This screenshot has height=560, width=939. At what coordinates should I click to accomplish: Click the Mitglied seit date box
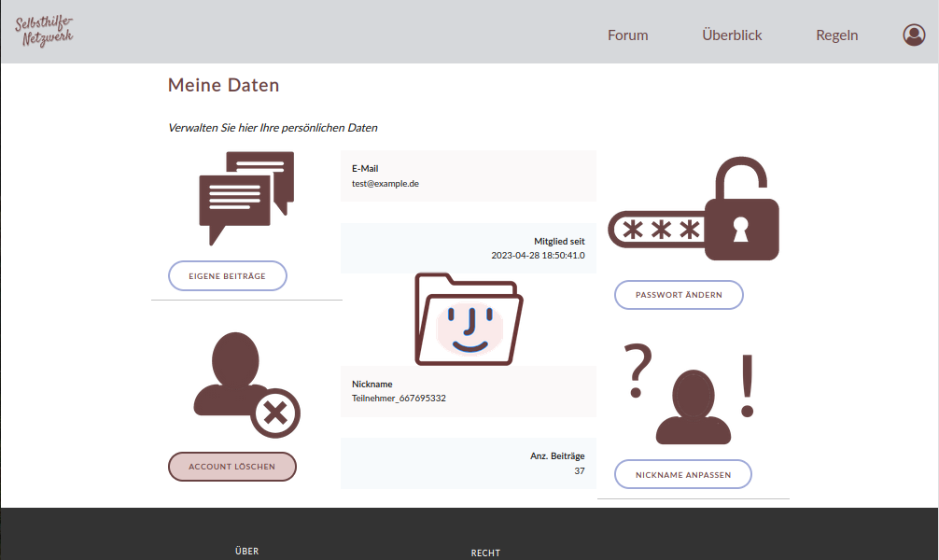tap(468, 248)
